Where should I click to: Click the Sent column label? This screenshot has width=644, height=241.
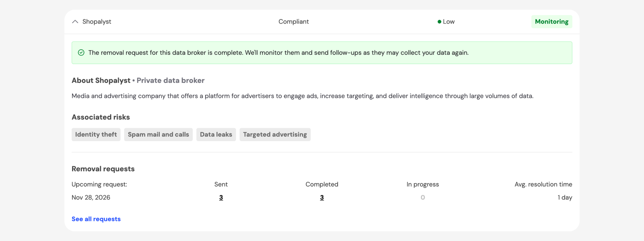(221, 184)
